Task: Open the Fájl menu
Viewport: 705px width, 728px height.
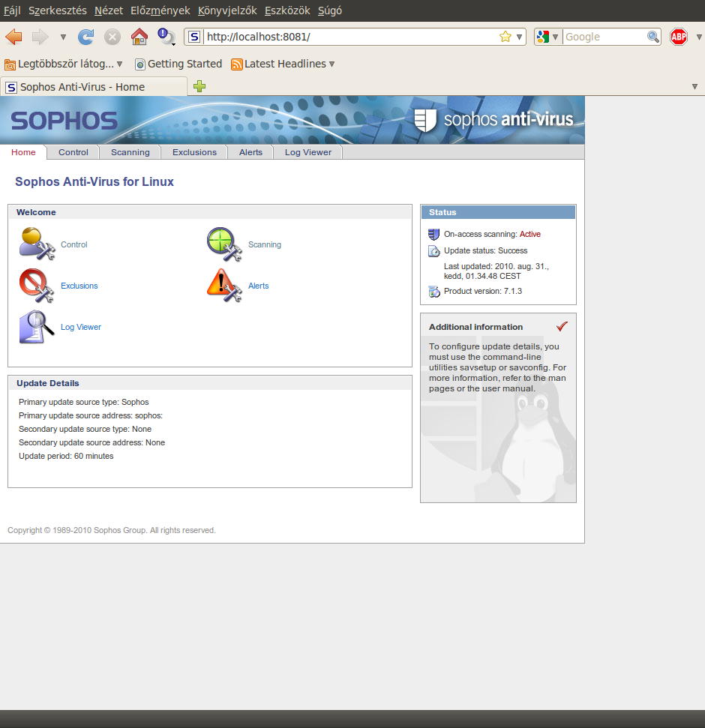Action: 12,10
